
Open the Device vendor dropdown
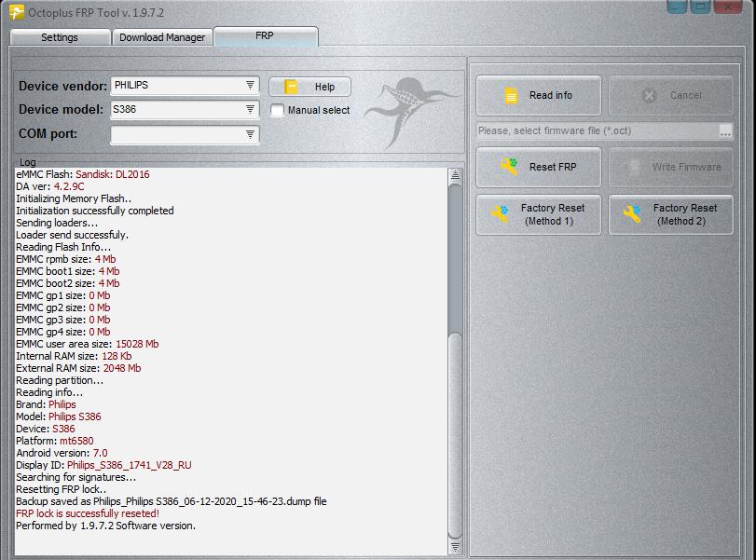pyautogui.click(x=250, y=86)
